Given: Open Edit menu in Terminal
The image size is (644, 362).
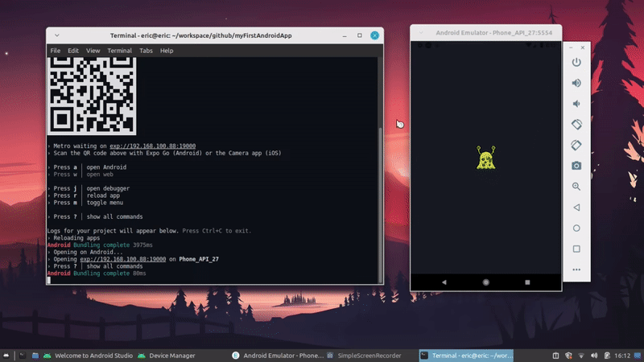Looking at the screenshot, I should pyautogui.click(x=73, y=51).
